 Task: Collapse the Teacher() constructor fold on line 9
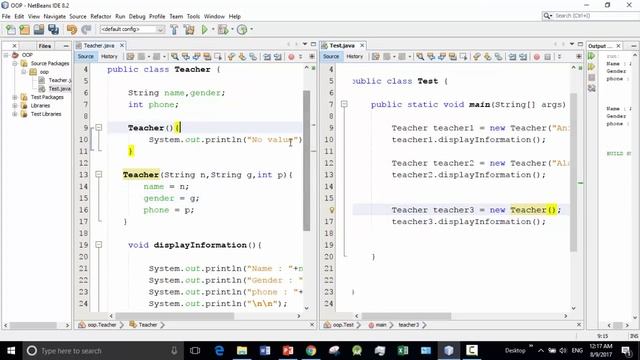coord(98,128)
